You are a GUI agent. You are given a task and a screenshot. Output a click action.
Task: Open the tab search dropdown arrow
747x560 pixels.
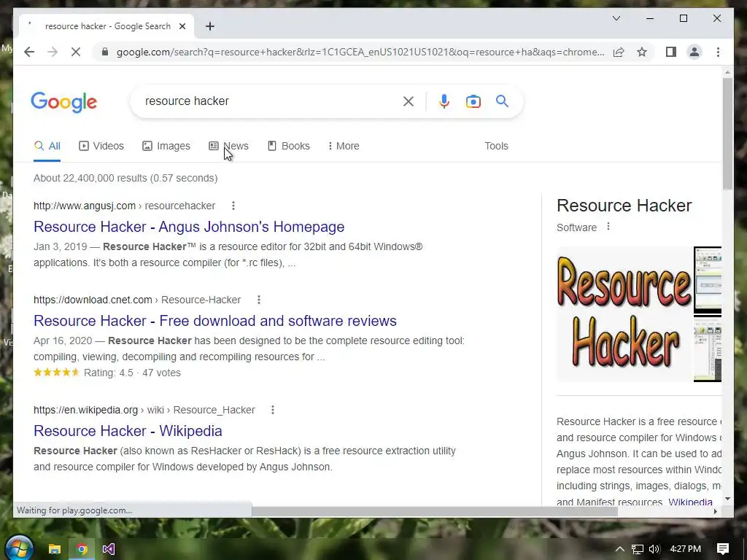coord(616,18)
